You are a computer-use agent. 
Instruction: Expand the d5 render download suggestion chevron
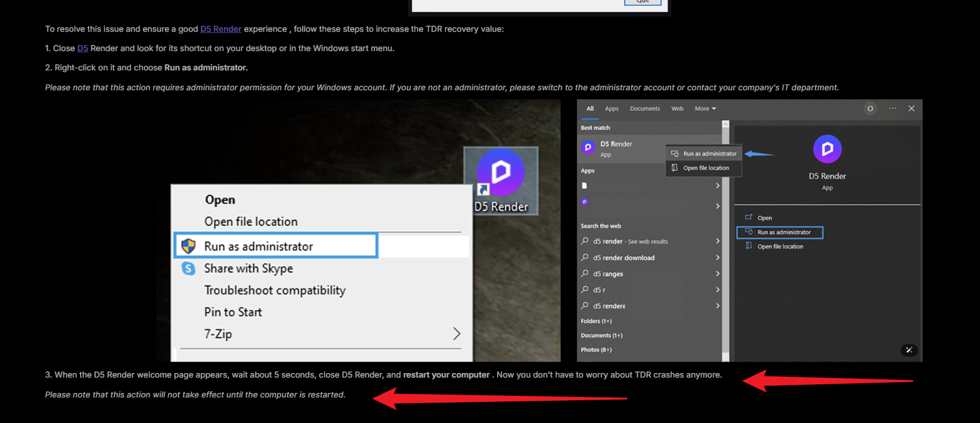coord(717,258)
